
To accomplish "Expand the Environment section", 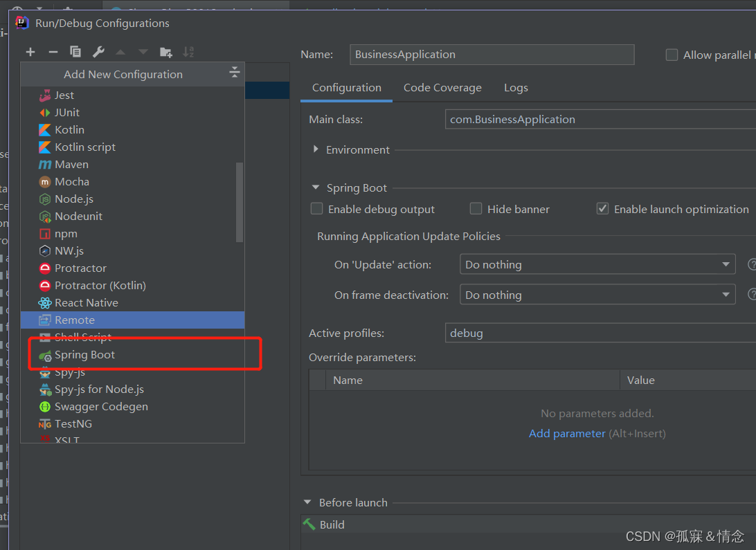I will [316, 149].
